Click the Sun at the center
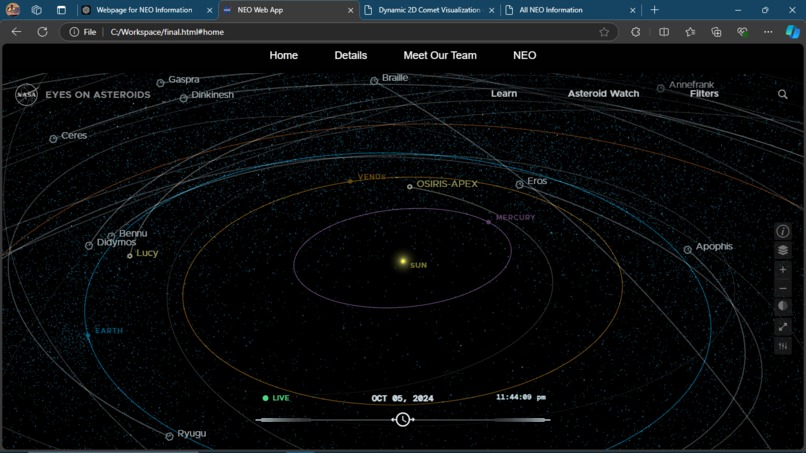806x453 pixels. [x=403, y=261]
